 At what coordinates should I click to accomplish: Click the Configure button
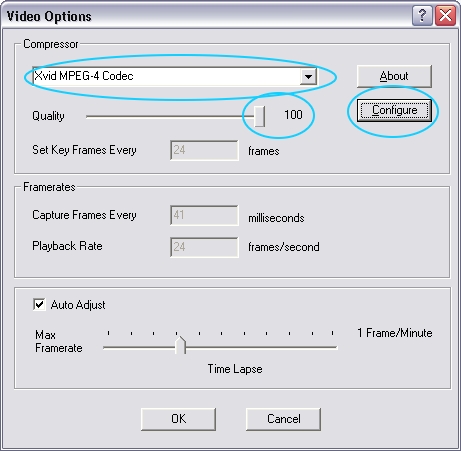[x=394, y=110]
